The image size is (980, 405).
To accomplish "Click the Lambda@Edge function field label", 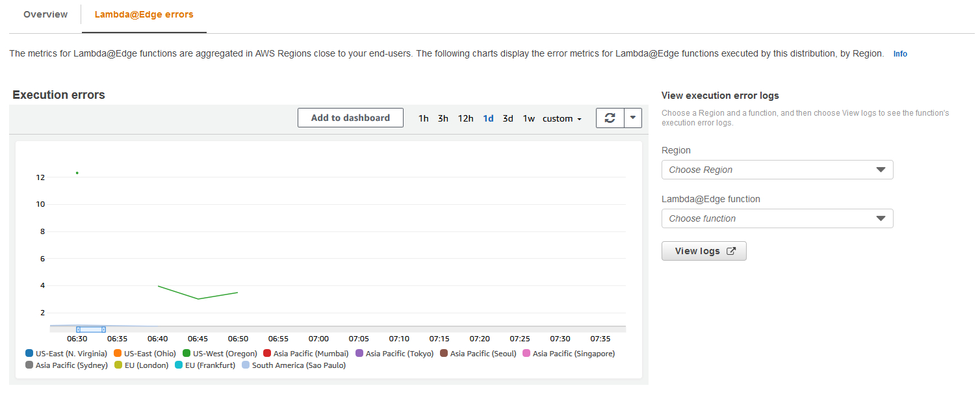I will click(x=711, y=199).
